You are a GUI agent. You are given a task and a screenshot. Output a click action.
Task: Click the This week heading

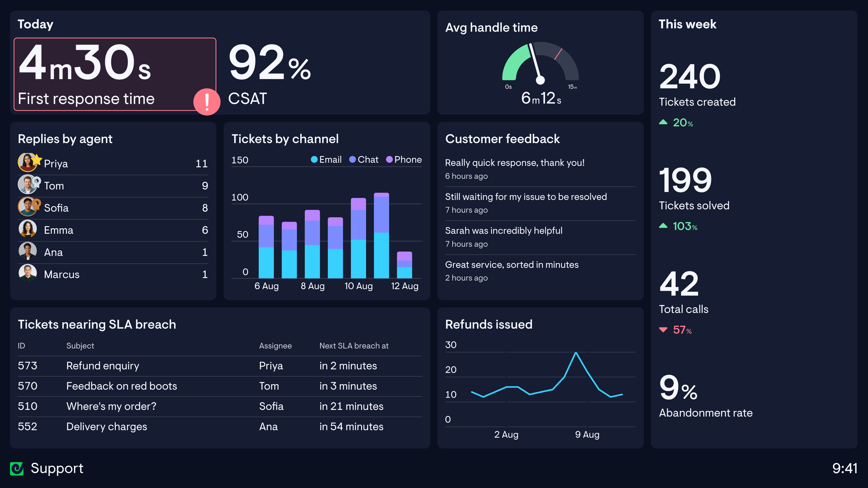point(687,24)
